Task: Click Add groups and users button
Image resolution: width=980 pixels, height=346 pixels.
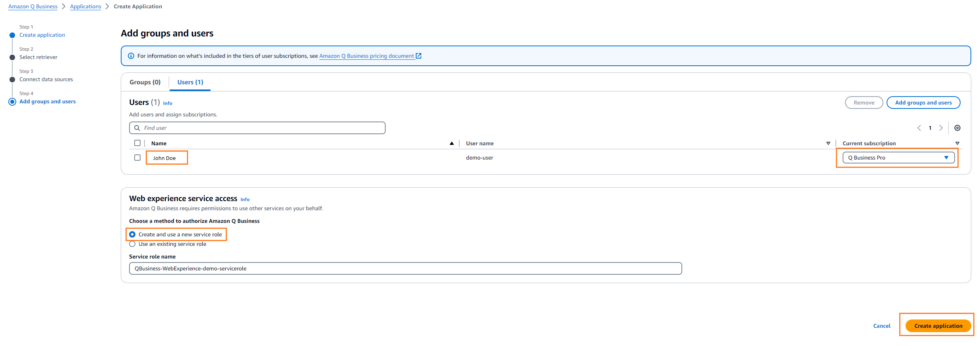Action: (x=923, y=103)
